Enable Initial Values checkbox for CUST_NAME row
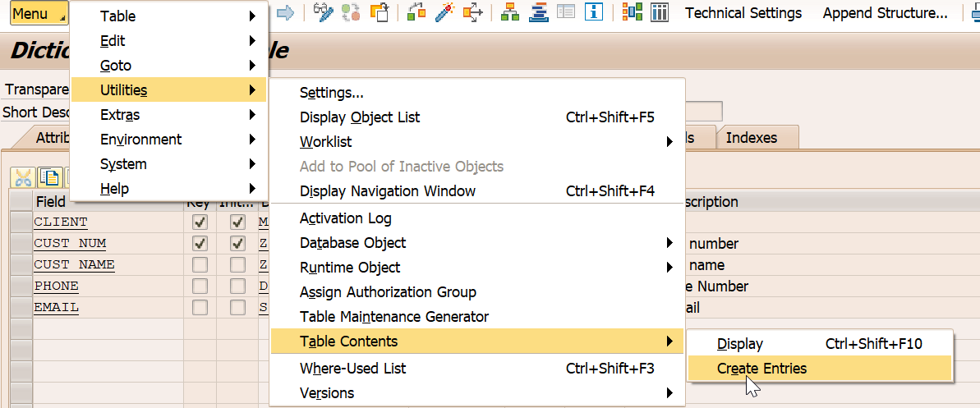 [237, 265]
